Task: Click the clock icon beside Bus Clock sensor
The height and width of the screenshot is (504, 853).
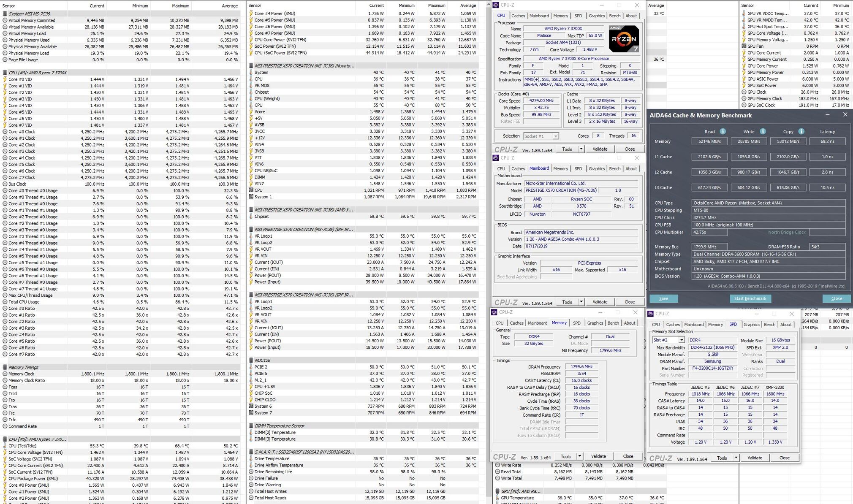Action: (x=5, y=184)
